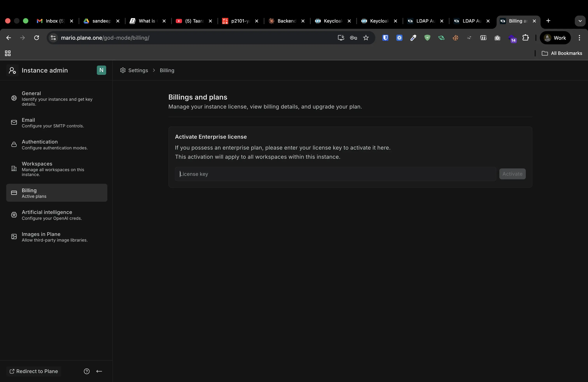The image size is (588, 382).
Task: Toggle the sidebar collapse arrow
Action: [99, 371]
